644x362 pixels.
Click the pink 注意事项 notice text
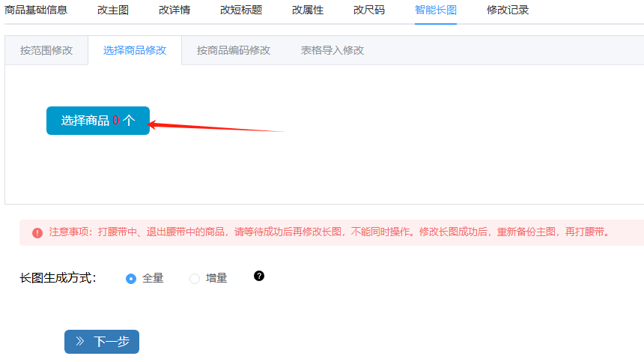coord(329,232)
